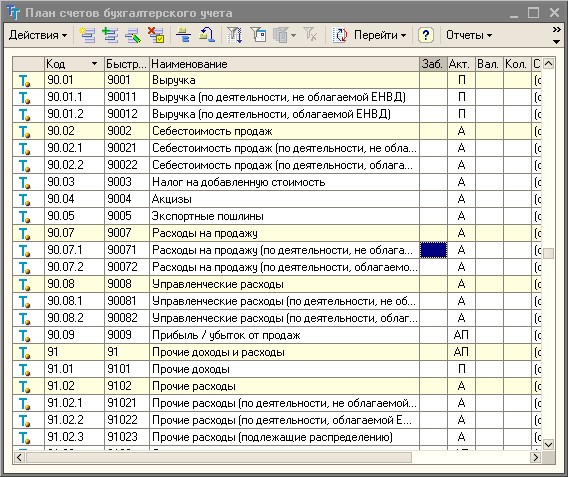Click quick code cell 91021

(x=127, y=403)
